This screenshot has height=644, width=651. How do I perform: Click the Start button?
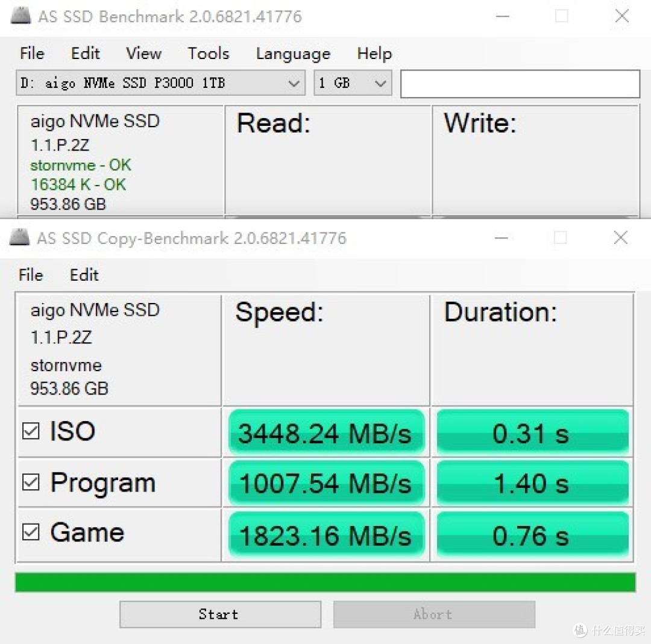click(x=220, y=614)
